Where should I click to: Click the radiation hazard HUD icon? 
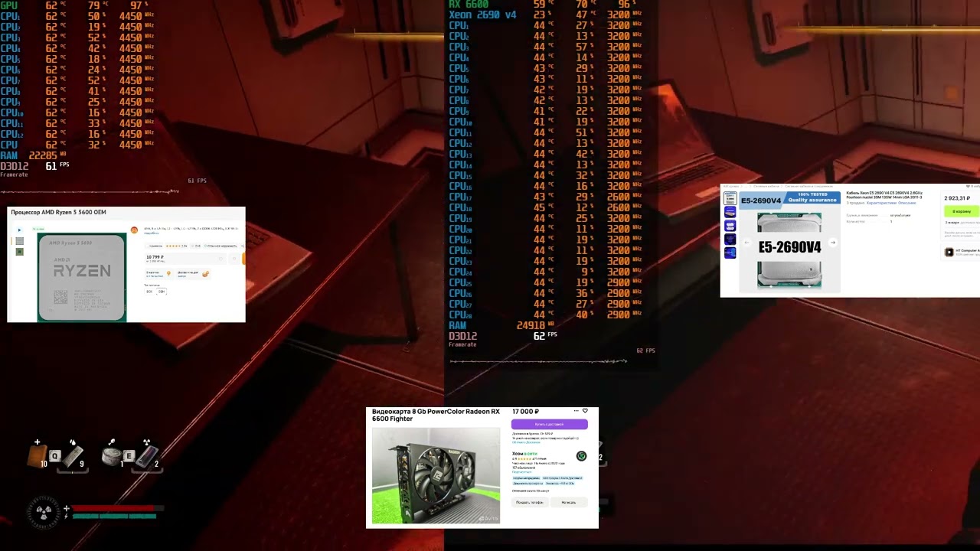44,511
